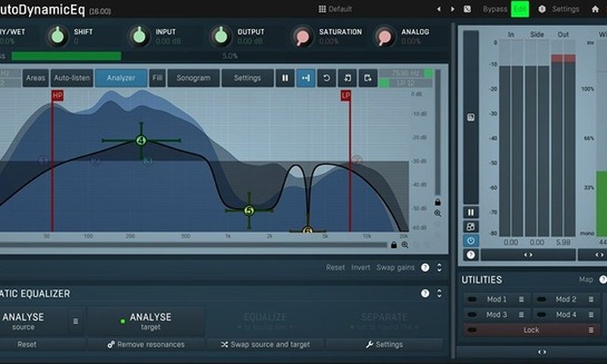This screenshot has height=364, width=607.
Task: Select EQ band 5 node
Action: click(x=249, y=211)
